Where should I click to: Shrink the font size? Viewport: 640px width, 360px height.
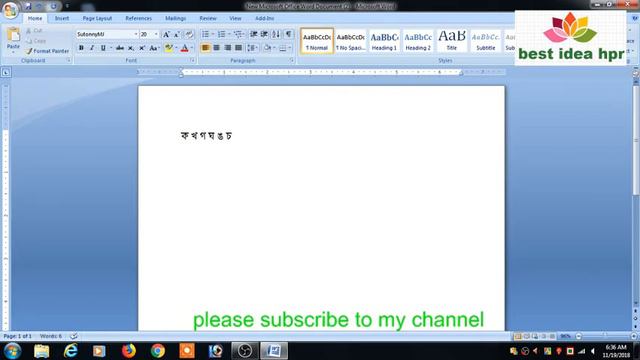point(177,35)
